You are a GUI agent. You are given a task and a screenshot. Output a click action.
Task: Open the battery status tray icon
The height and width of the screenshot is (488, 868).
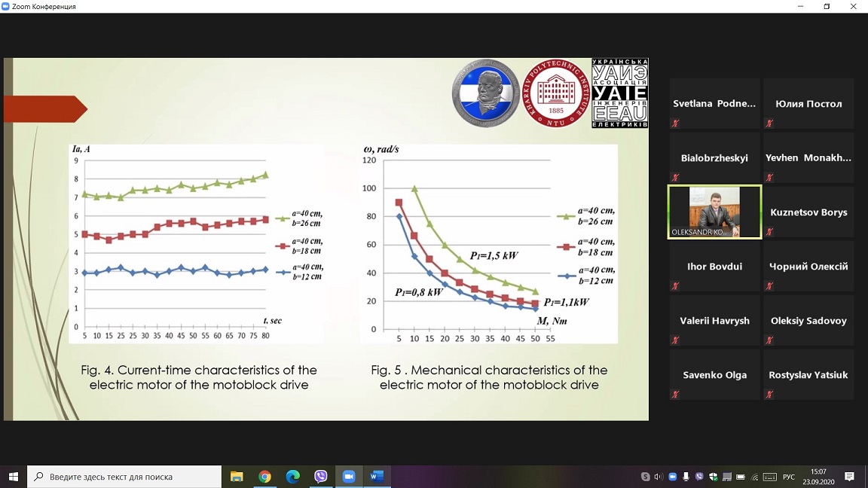pyautogui.click(x=741, y=477)
